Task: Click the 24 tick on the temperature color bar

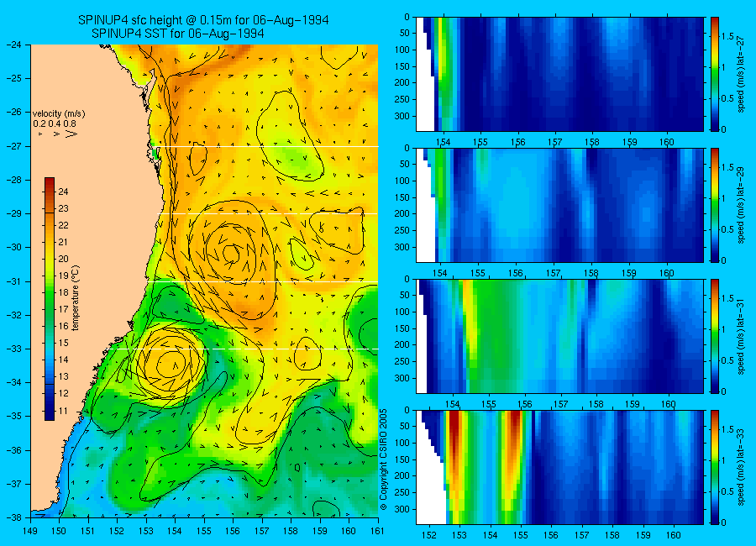Action: coord(63,192)
